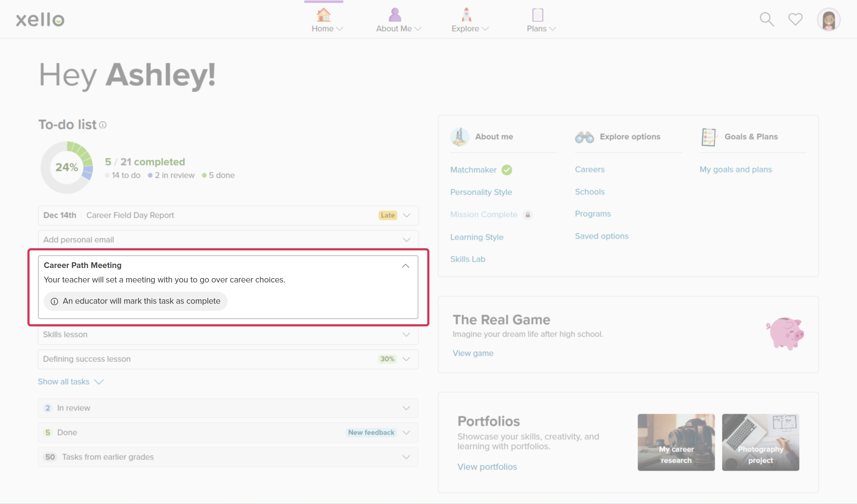Click the user profile avatar
This screenshot has height=504, width=857.
coord(829,20)
